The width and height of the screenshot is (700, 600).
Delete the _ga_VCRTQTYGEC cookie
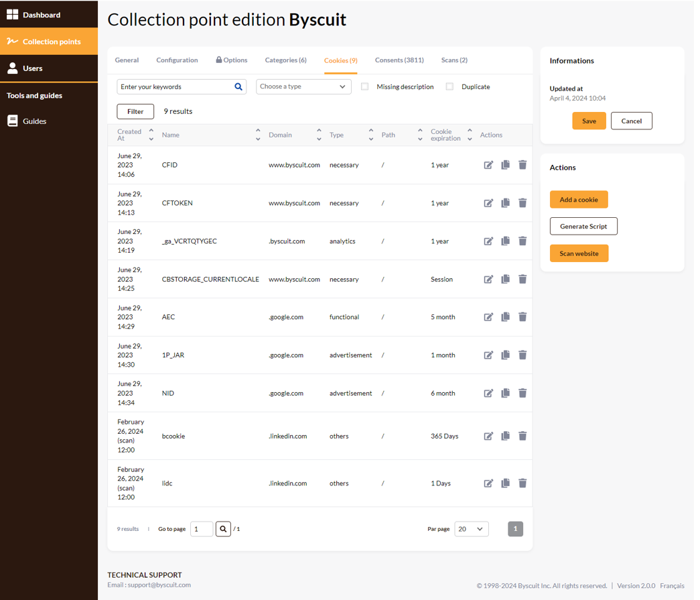[x=522, y=241]
